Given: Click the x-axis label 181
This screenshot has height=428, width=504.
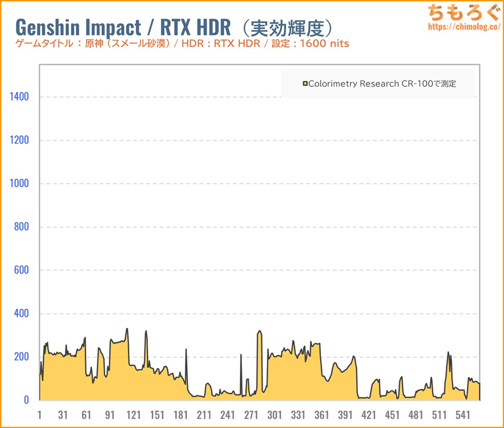Looking at the screenshot, I should [x=181, y=415].
